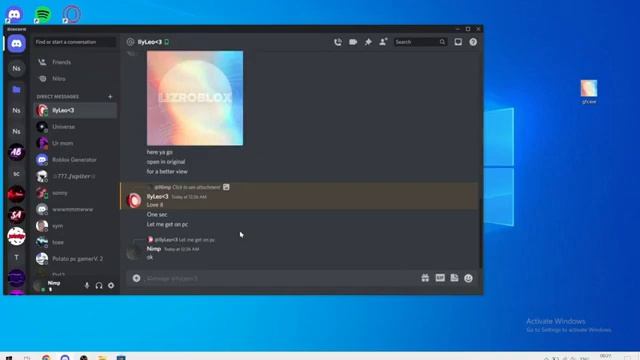This screenshot has width=640, height=360.
Task: Open the kaze direct message
Action: [75, 242]
